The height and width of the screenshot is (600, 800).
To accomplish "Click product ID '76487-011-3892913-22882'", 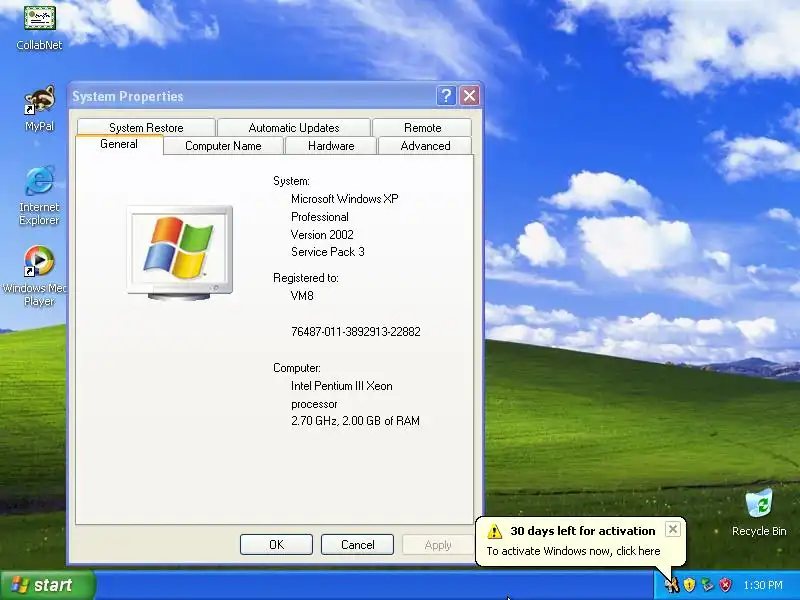I will pyautogui.click(x=356, y=332).
